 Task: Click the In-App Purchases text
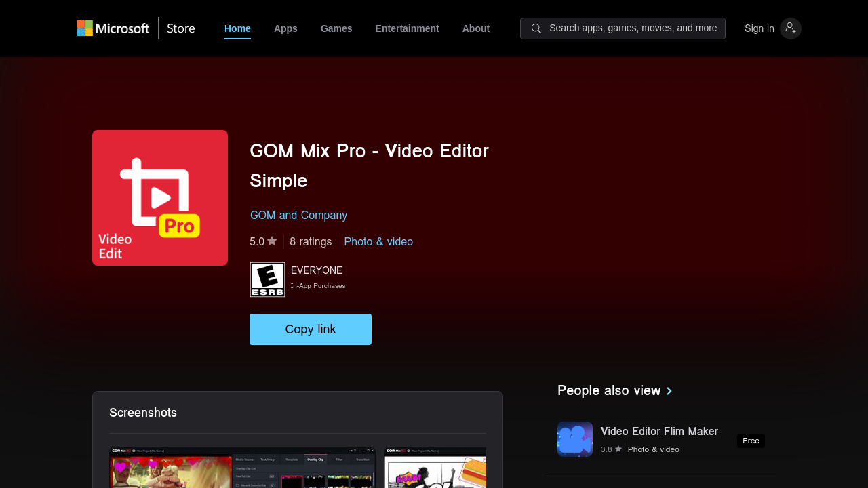point(318,286)
